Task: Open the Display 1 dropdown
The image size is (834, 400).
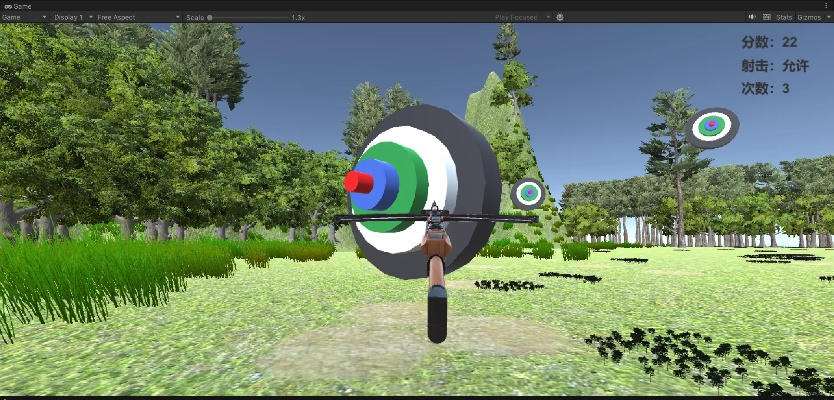Action: pyautogui.click(x=70, y=17)
